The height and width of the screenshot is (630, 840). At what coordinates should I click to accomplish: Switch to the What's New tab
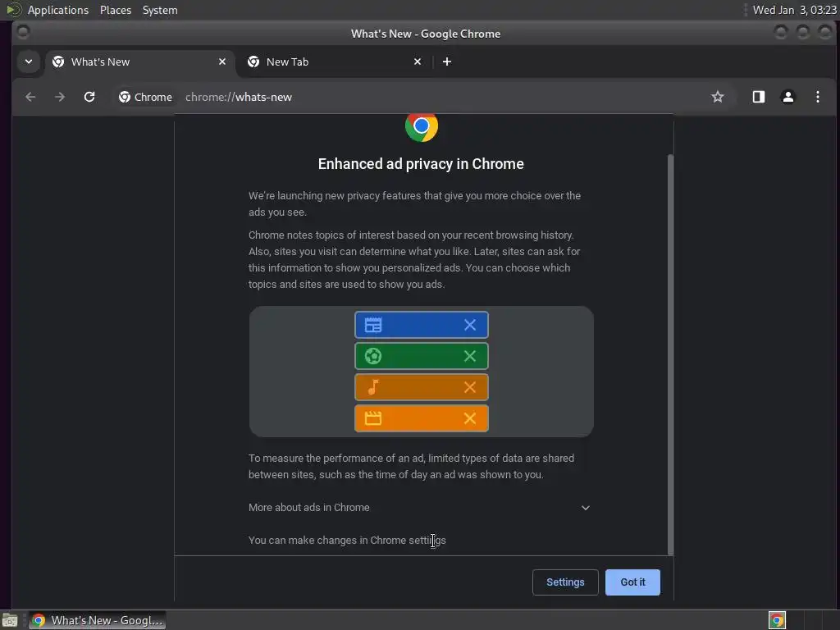[139, 62]
